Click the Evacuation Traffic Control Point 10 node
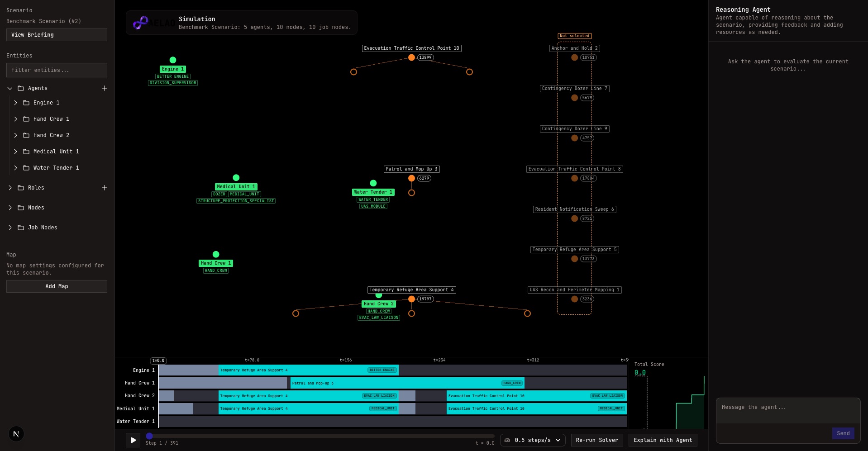 [x=411, y=57]
